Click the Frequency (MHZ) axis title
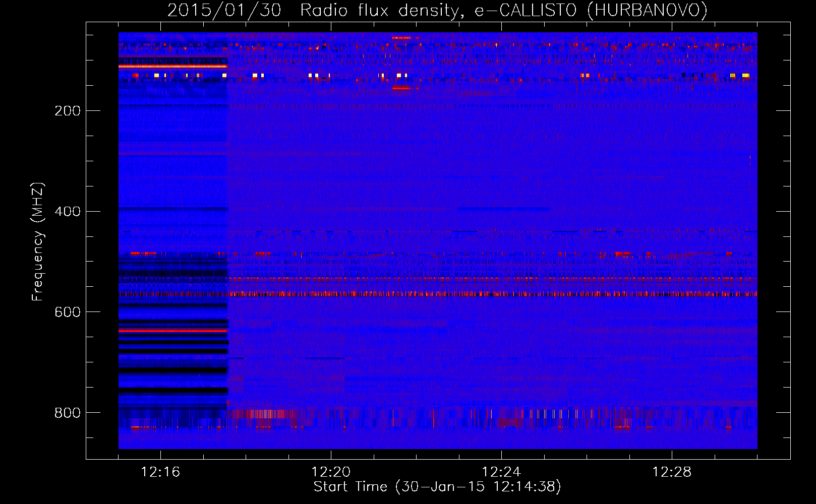 38,242
